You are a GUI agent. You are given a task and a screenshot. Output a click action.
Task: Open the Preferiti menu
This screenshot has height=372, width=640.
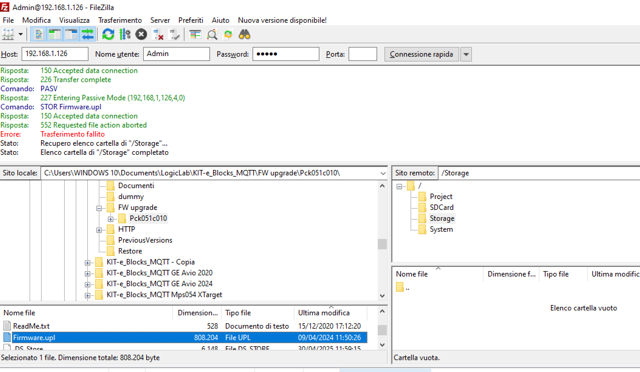191,20
